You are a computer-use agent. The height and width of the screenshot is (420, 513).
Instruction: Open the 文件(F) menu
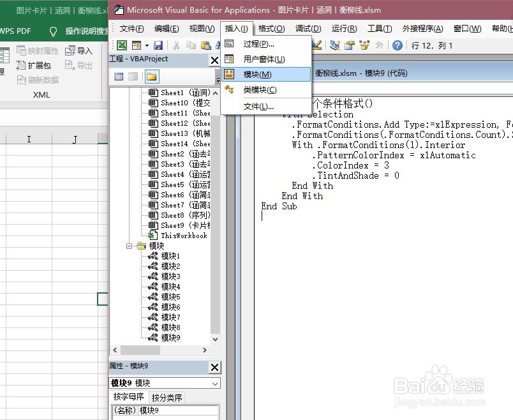[x=131, y=29]
